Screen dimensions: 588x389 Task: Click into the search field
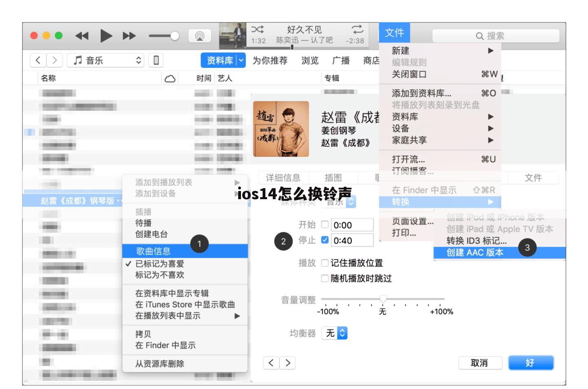coord(495,36)
